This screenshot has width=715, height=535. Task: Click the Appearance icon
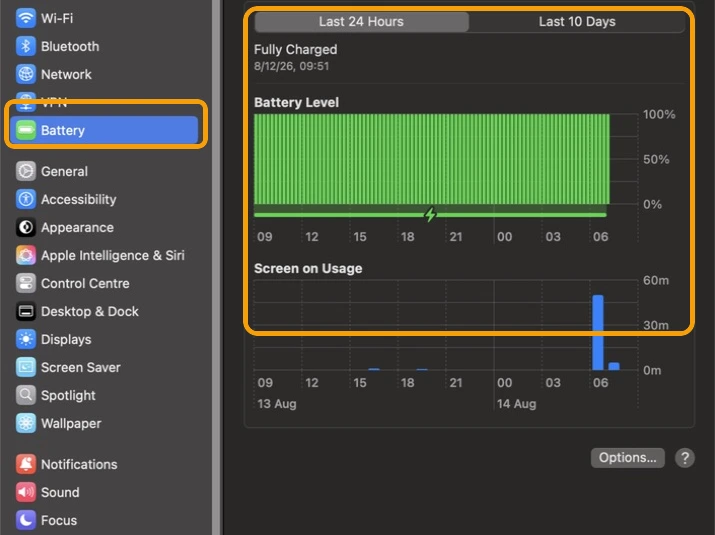[26, 227]
